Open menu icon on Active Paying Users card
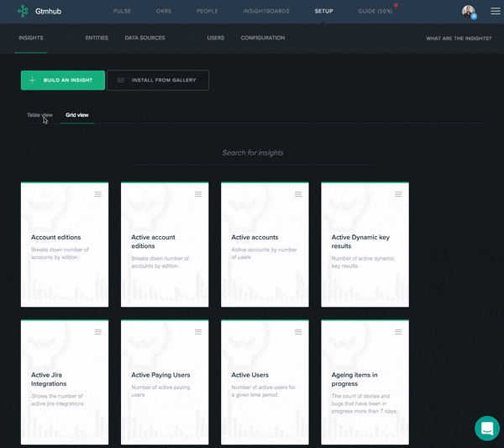This screenshot has height=448, width=504. point(198,331)
